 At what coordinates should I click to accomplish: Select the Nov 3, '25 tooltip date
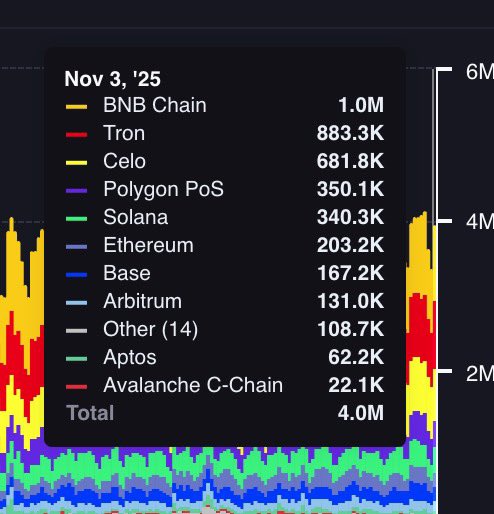tap(113, 79)
